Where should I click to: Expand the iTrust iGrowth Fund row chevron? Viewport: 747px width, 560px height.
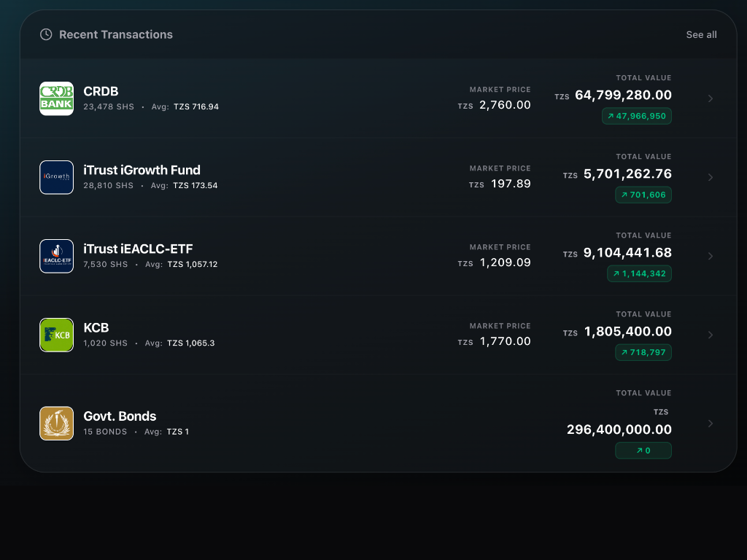(x=711, y=177)
